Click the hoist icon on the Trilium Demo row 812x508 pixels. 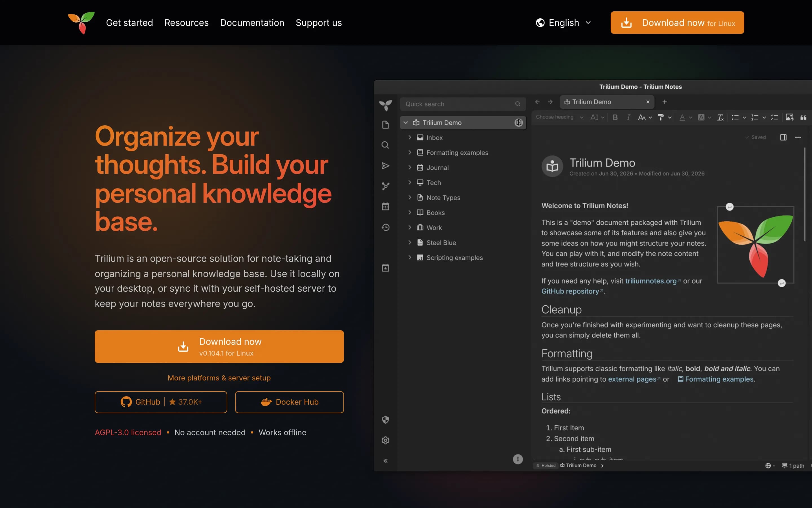pyautogui.click(x=518, y=123)
